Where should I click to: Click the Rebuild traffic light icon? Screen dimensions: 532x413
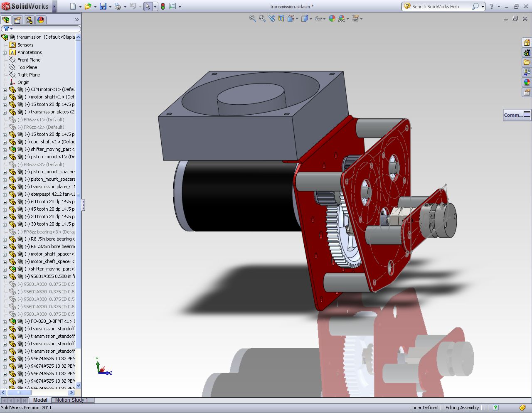click(x=163, y=6)
